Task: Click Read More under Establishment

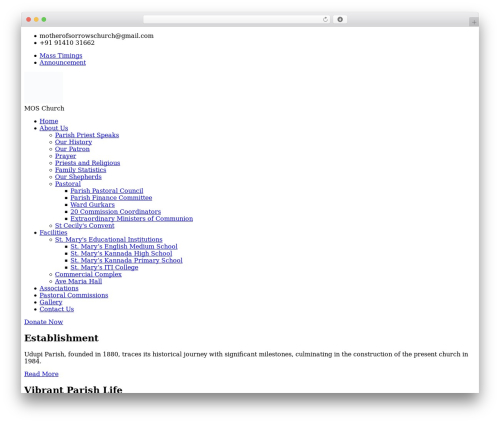Action: tap(41, 374)
